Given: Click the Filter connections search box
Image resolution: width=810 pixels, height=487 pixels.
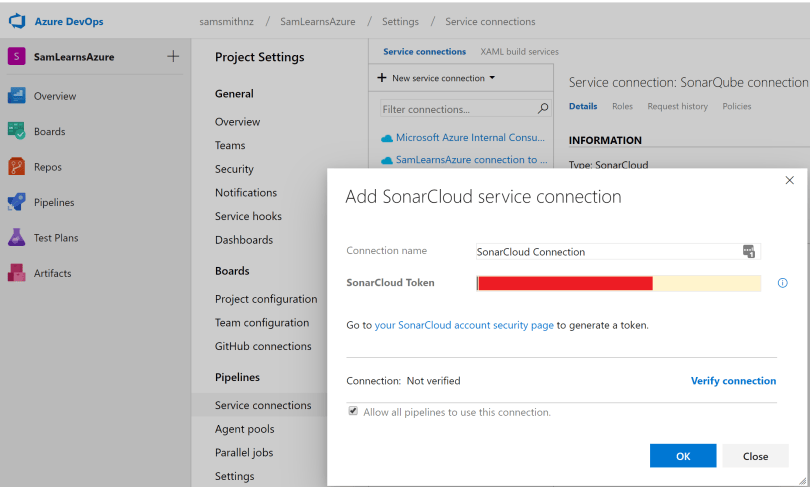Looking at the screenshot, I should pos(465,109).
